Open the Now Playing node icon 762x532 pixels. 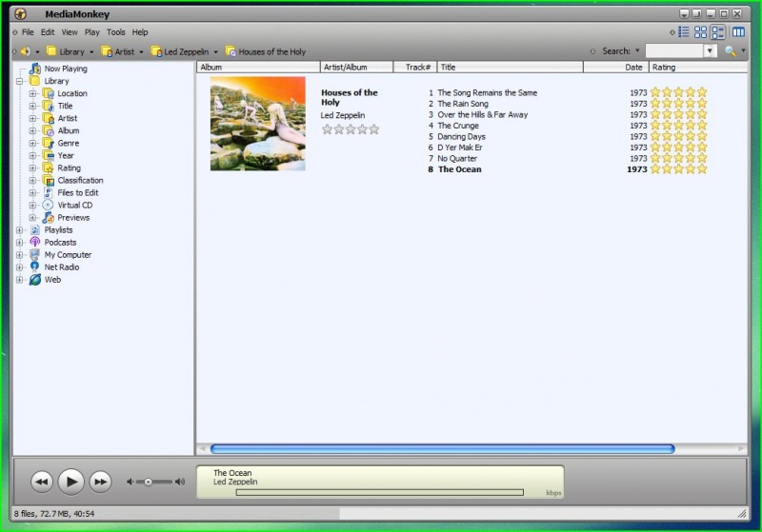coord(35,69)
